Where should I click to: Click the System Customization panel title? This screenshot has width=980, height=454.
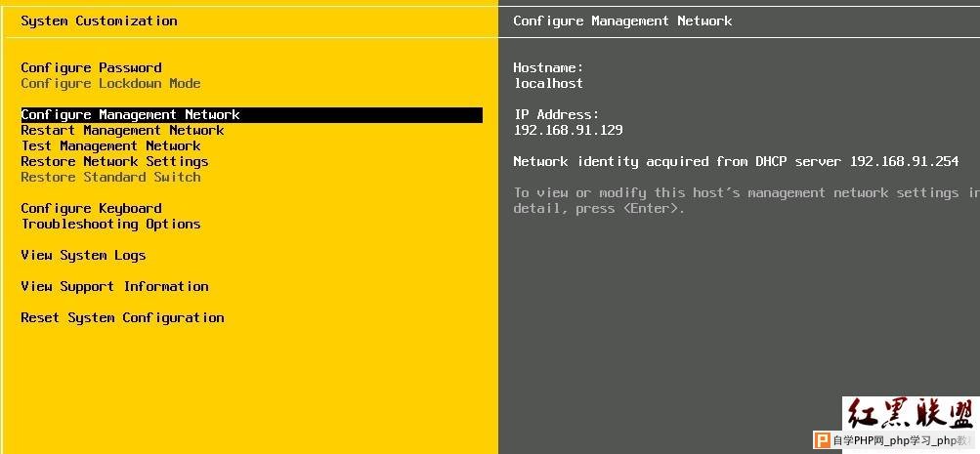pos(99,21)
